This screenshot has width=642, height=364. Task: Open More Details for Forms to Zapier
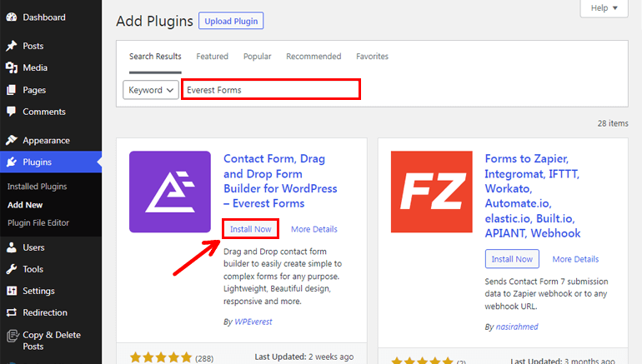[575, 259]
